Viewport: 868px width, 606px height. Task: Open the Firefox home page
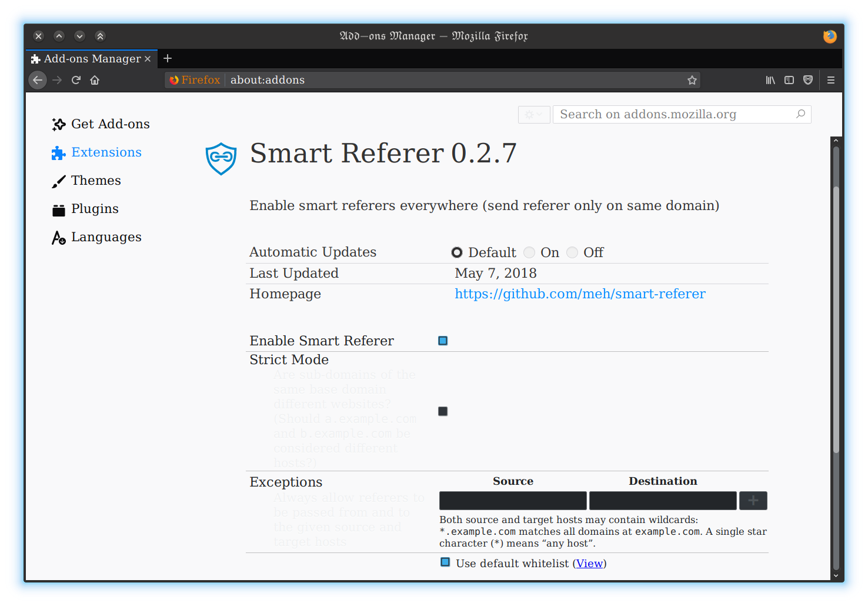(95, 80)
